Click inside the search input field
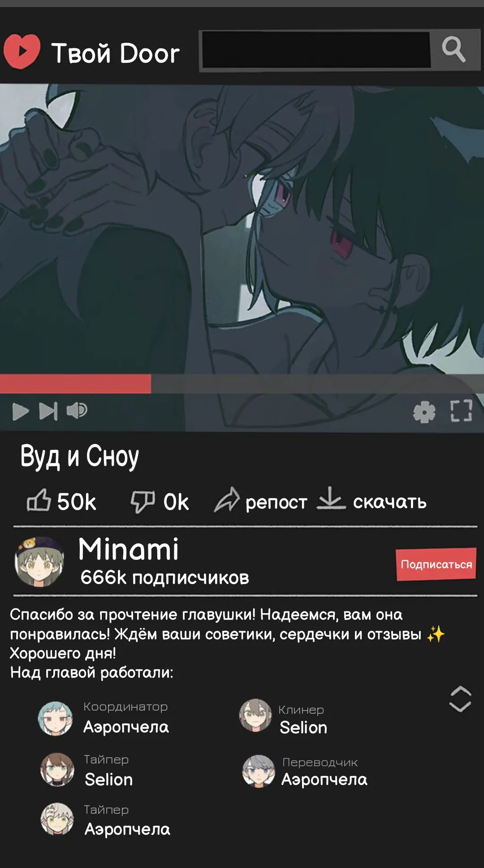Image resolution: width=484 pixels, height=868 pixels. (x=315, y=50)
